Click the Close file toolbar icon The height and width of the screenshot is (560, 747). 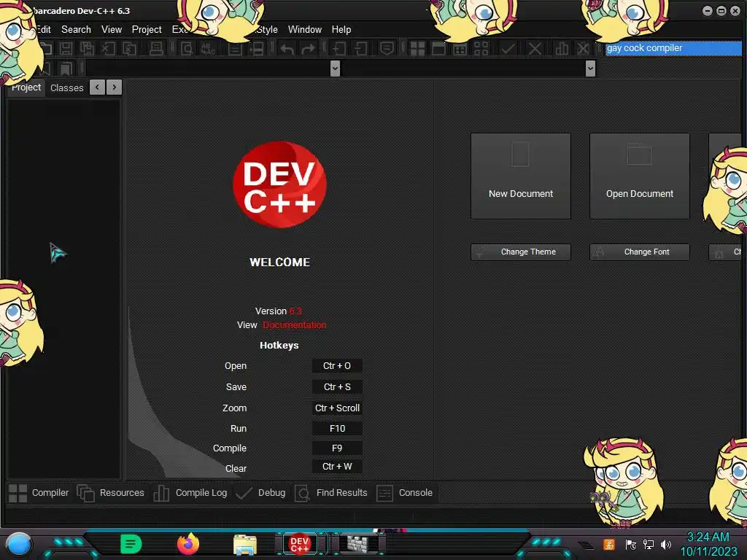tap(108, 49)
